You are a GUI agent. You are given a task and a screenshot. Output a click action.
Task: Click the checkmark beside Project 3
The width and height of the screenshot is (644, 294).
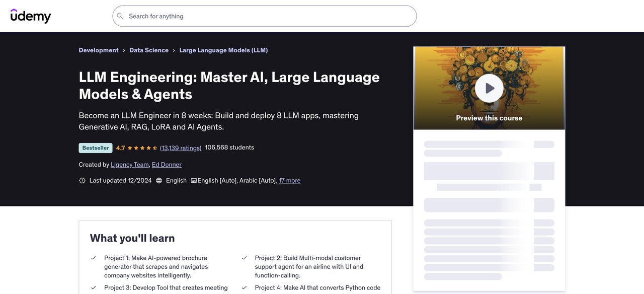tap(94, 288)
